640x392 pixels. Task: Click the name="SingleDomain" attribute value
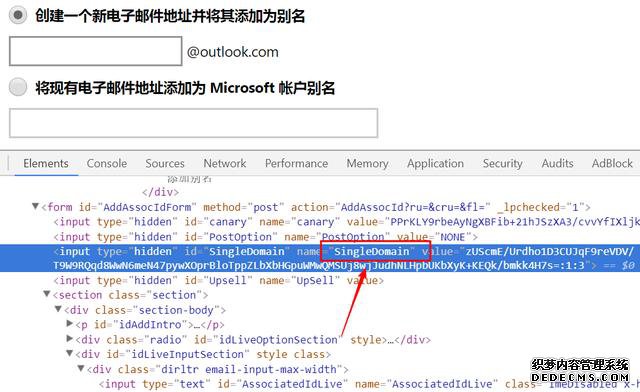click(x=371, y=251)
